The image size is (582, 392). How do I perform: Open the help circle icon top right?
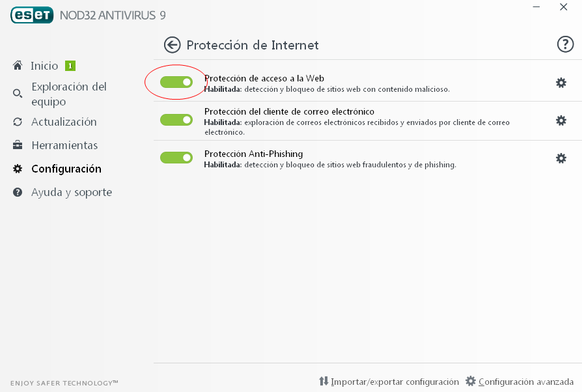(564, 45)
